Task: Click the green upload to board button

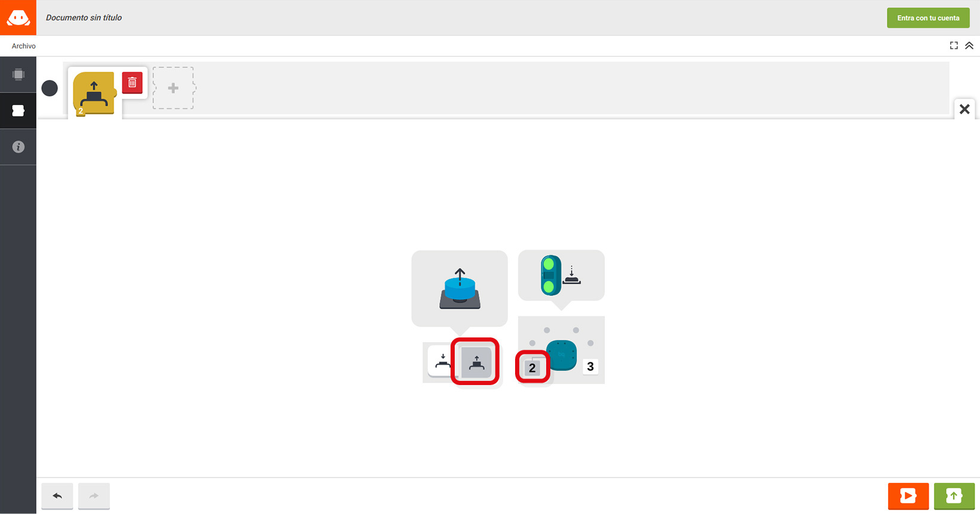Action: [954, 495]
